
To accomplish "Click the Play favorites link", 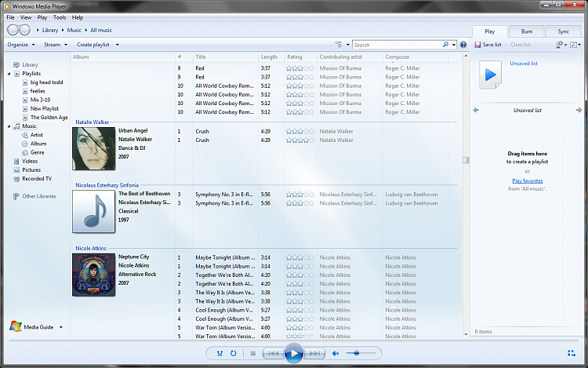I will click(528, 180).
